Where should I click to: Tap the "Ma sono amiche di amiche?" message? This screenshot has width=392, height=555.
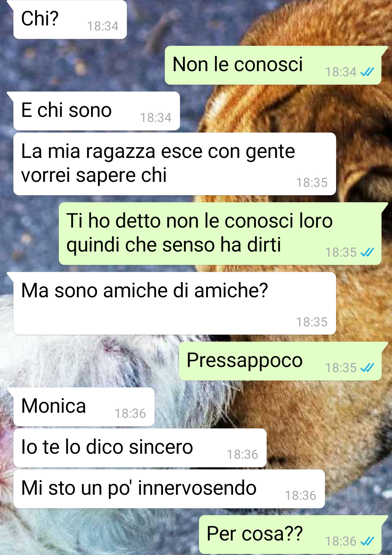click(x=175, y=303)
